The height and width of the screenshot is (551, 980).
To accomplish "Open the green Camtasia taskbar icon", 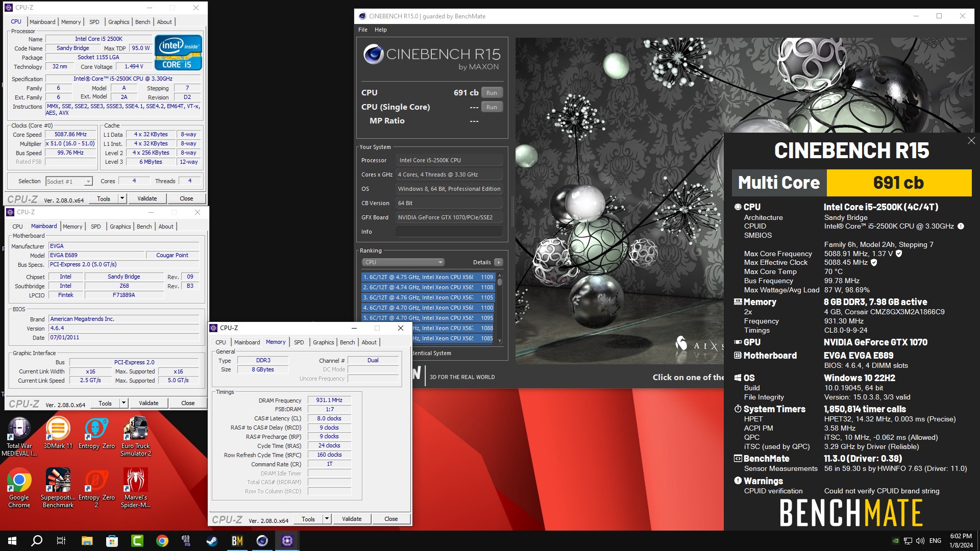I will pyautogui.click(x=137, y=541).
